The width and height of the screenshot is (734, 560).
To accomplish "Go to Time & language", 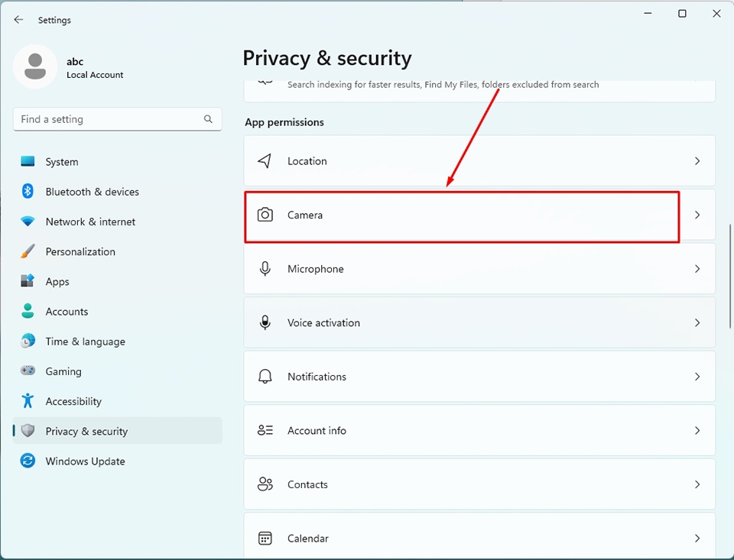I will [x=117, y=341].
